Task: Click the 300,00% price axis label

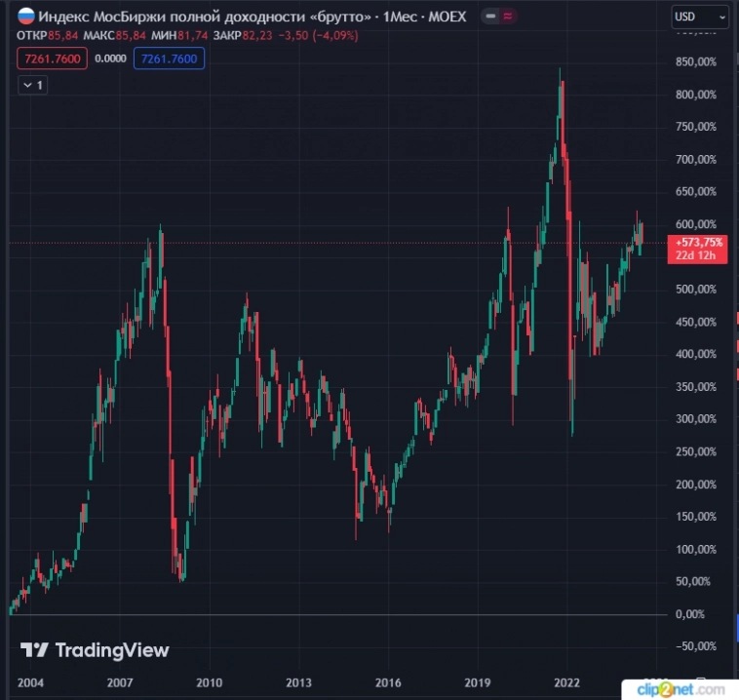Action: click(x=696, y=418)
